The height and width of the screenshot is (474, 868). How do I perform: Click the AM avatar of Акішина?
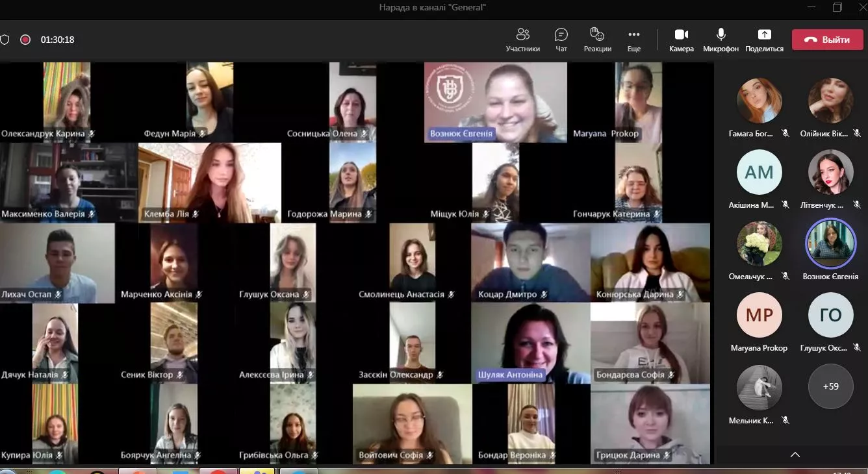tap(759, 172)
